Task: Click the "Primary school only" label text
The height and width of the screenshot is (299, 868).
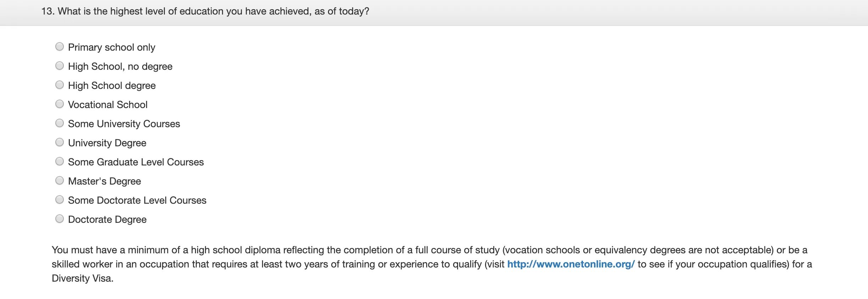Action: [x=112, y=47]
